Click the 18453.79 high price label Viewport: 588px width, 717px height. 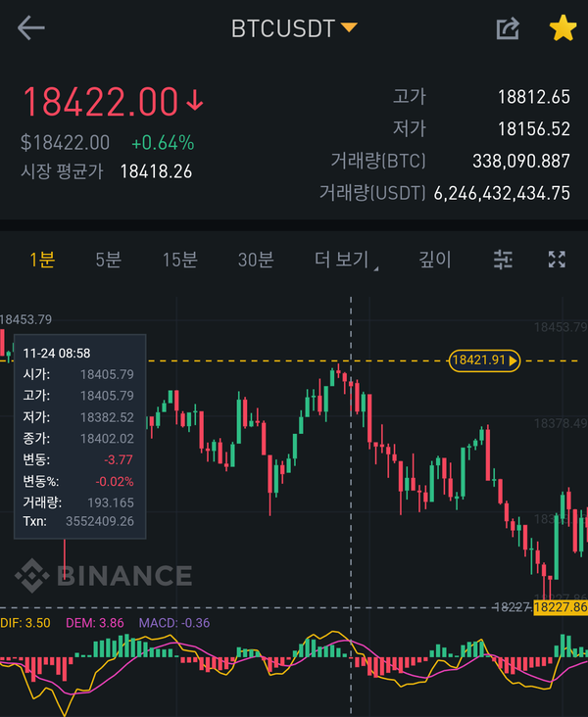[x=26, y=319]
